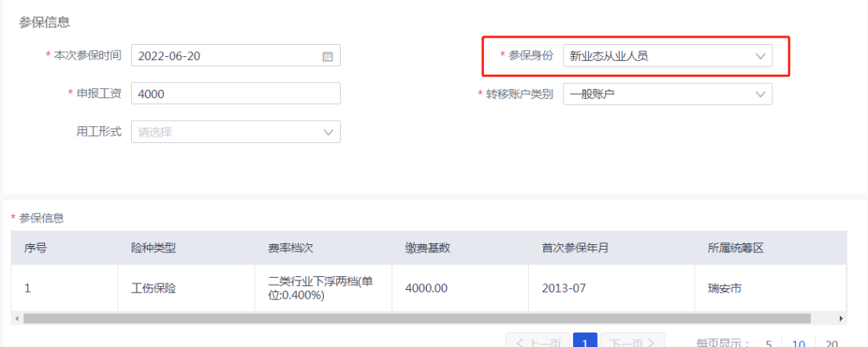Select page 1 in pagination
868x347 pixels.
click(584, 341)
